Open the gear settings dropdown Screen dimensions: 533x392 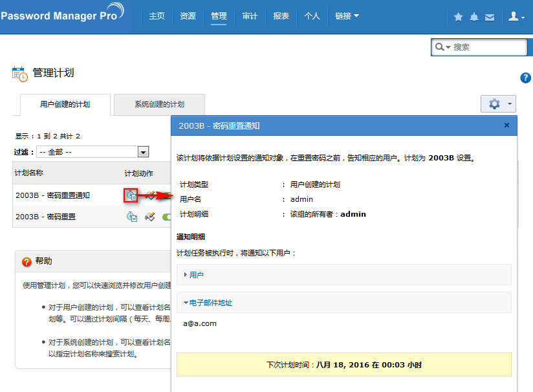tap(497, 103)
